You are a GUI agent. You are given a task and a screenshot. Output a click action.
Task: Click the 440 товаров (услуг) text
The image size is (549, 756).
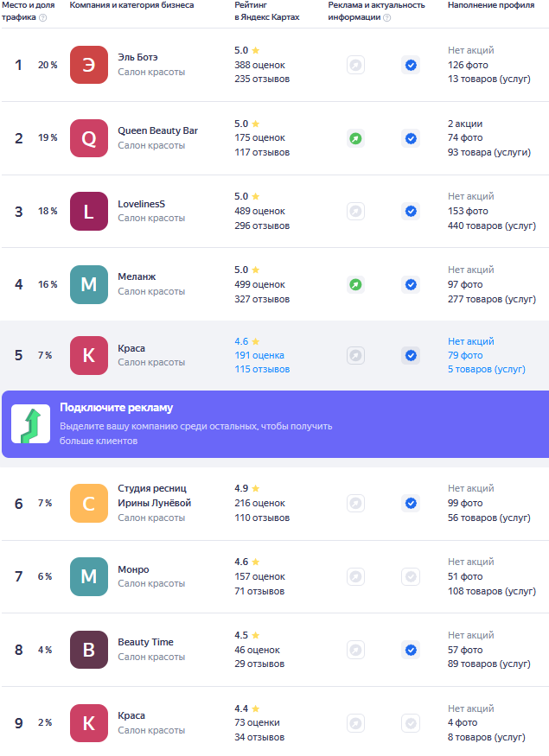point(492,226)
